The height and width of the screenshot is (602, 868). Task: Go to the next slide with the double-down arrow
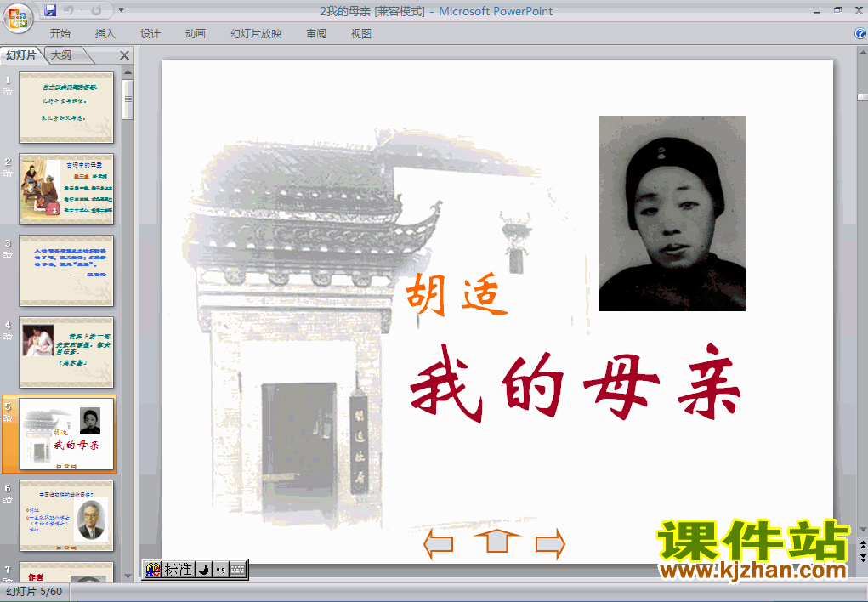[x=862, y=557]
